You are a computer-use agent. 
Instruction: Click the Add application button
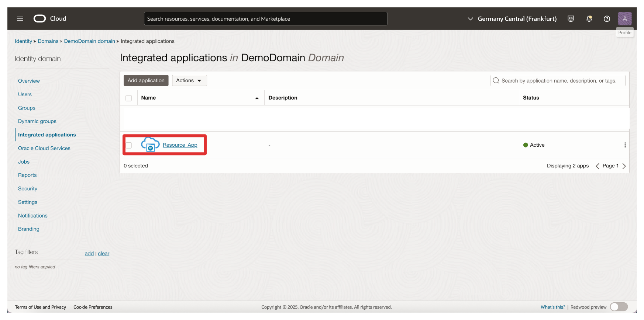point(146,80)
